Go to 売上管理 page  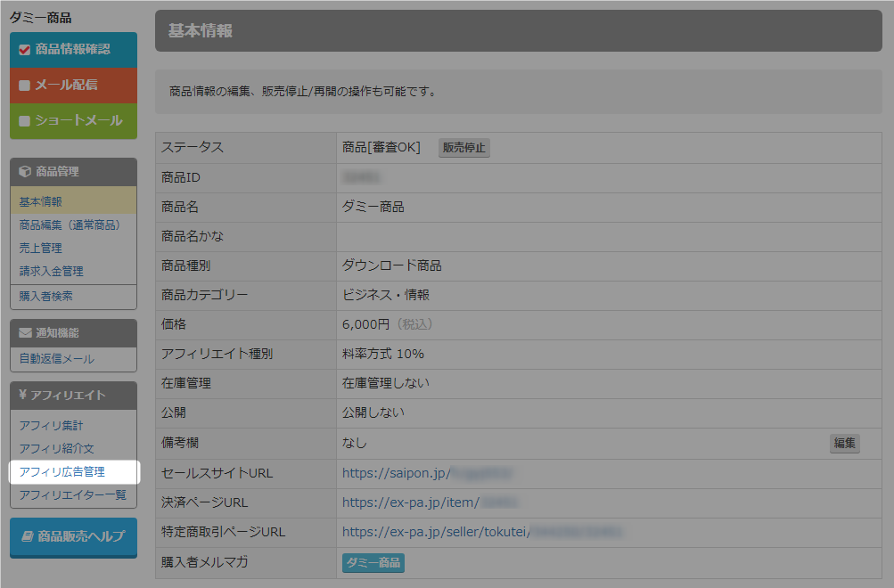pyautogui.click(x=41, y=249)
